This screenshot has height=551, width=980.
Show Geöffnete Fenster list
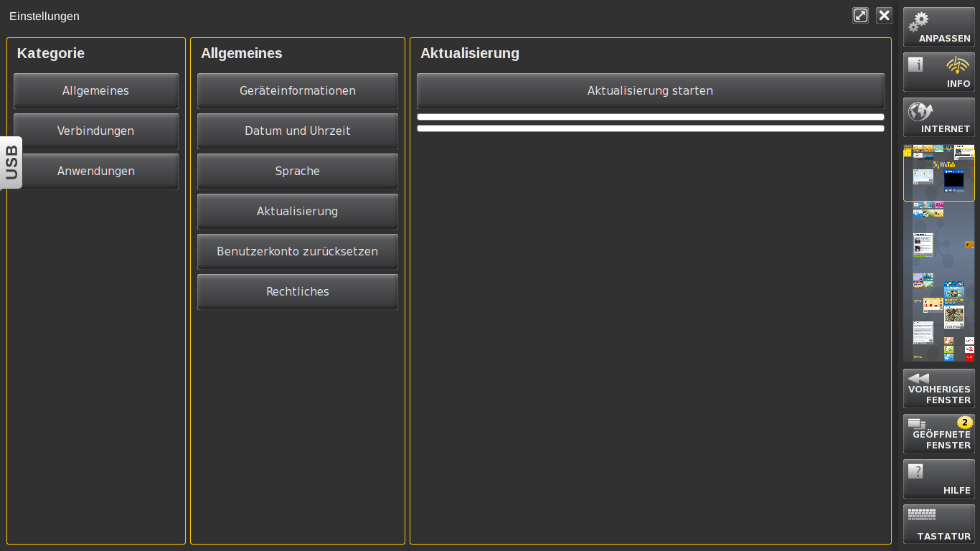938,433
